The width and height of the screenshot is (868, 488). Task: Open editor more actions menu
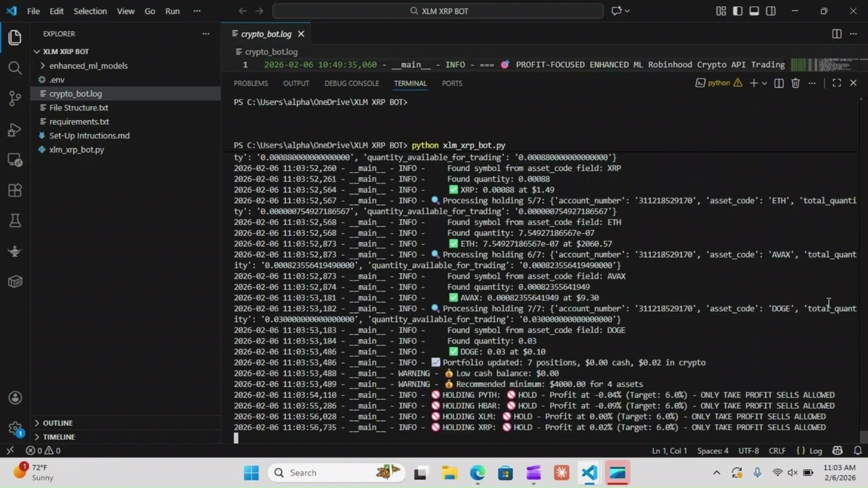[x=854, y=34]
